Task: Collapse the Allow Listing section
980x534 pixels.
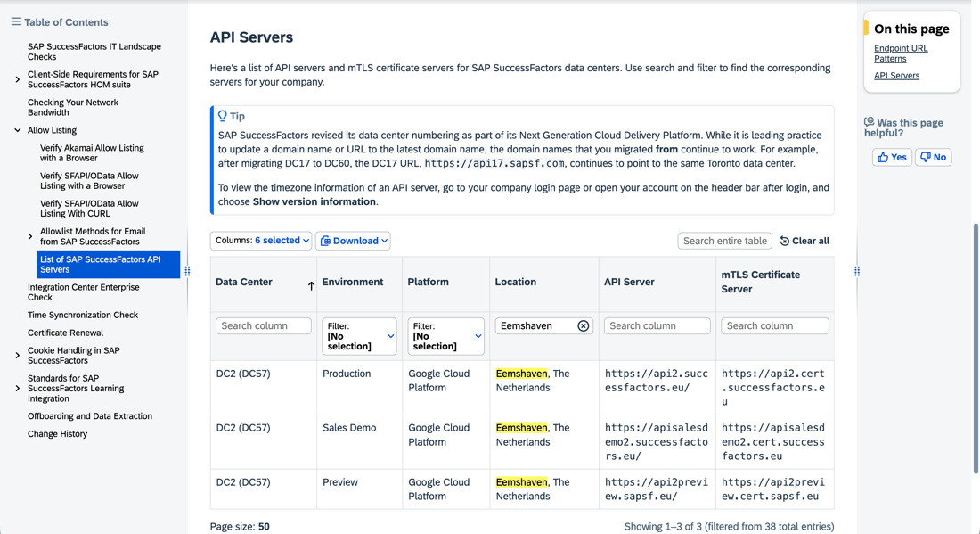Action: click(18, 130)
